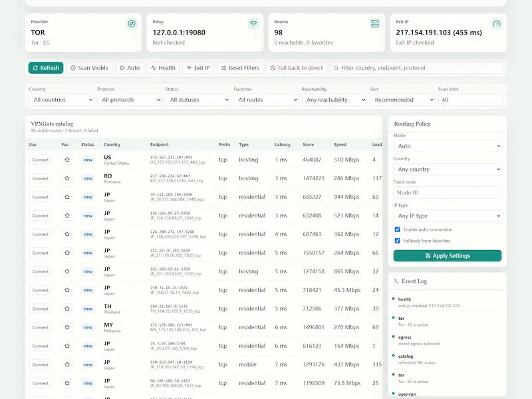Uncheck Fallback from favorites checkbox
532x399 pixels.
397,241
